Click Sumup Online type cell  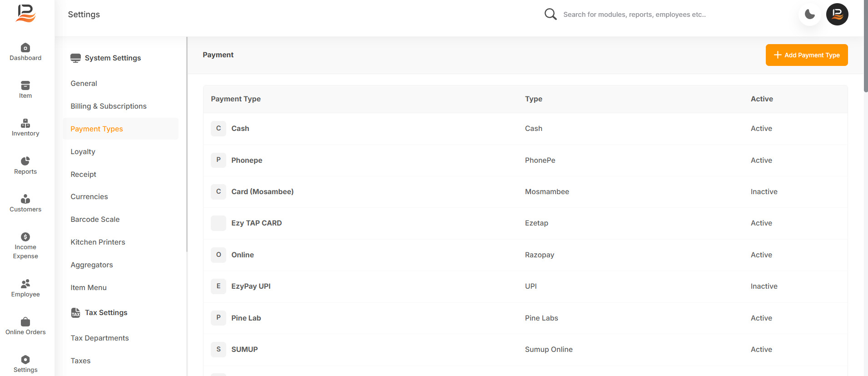(x=549, y=350)
